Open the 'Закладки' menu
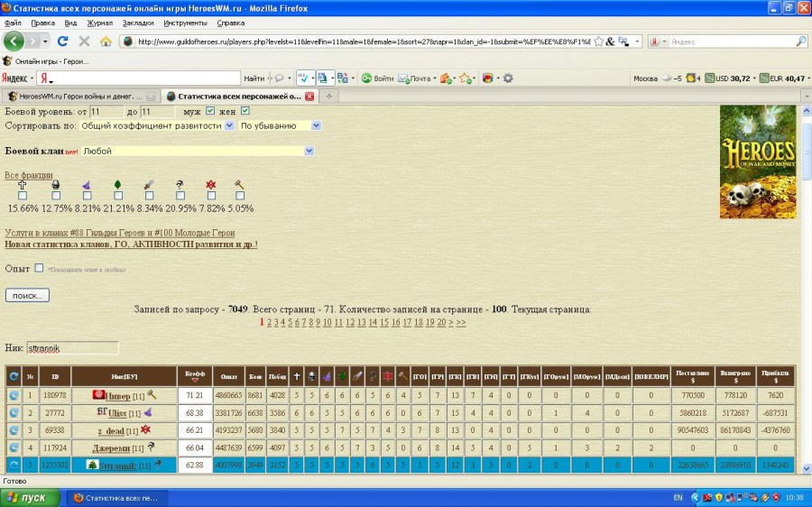The image size is (812, 507). click(x=137, y=23)
